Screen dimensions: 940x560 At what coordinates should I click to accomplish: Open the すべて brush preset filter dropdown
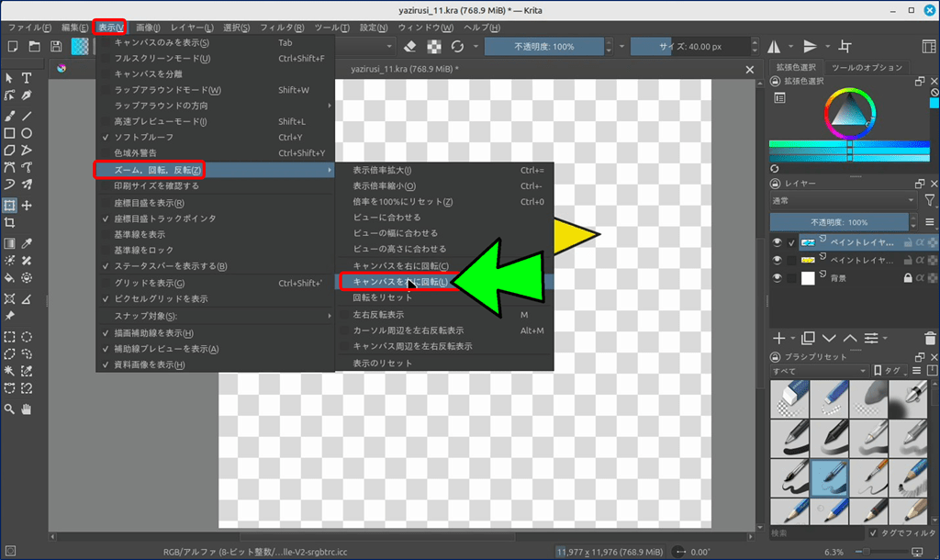pyautogui.click(x=818, y=370)
